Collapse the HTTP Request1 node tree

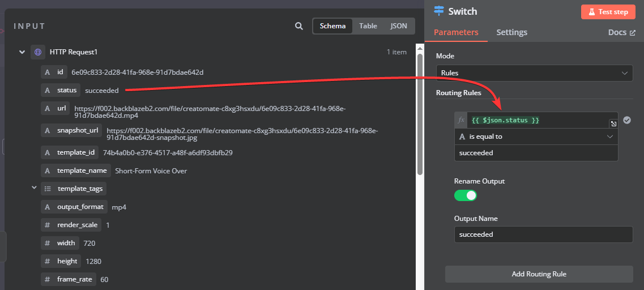[22, 52]
